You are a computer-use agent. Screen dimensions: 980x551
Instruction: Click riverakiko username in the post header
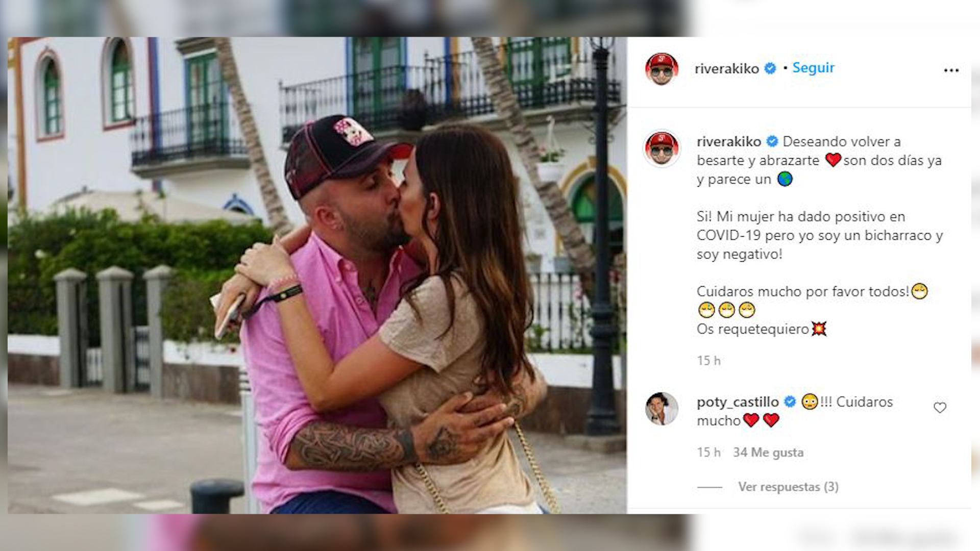tap(727, 68)
